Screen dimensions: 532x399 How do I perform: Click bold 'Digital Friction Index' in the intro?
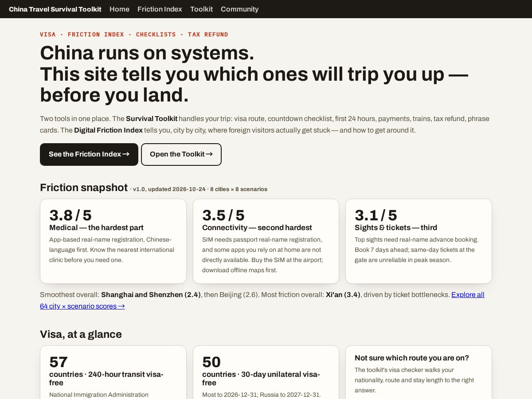[x=108, y=130]
